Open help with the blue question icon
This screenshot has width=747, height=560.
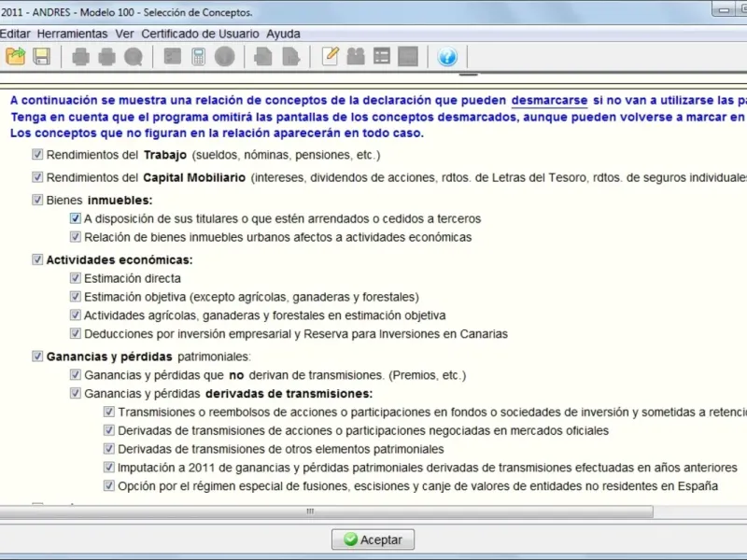[447, 57]
